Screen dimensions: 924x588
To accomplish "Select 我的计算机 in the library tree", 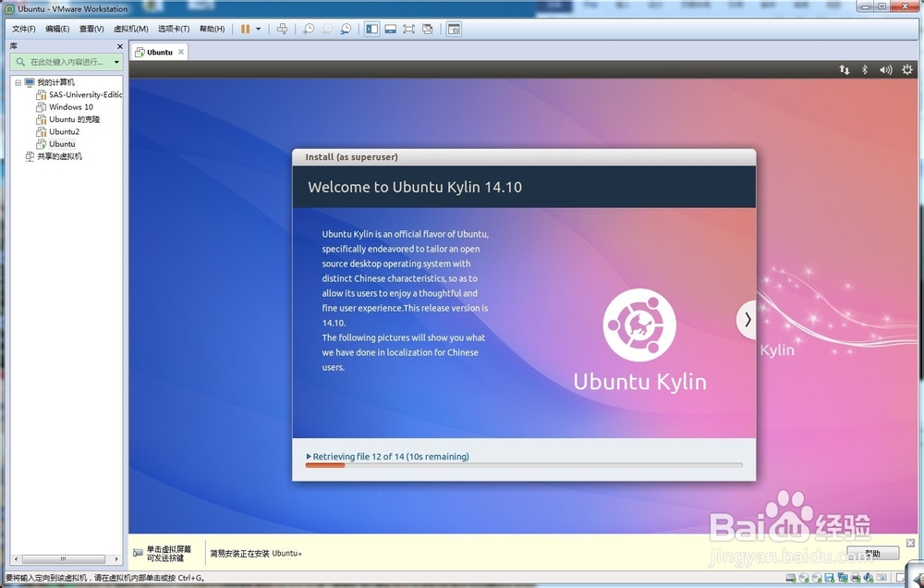I will pos(55,82).
